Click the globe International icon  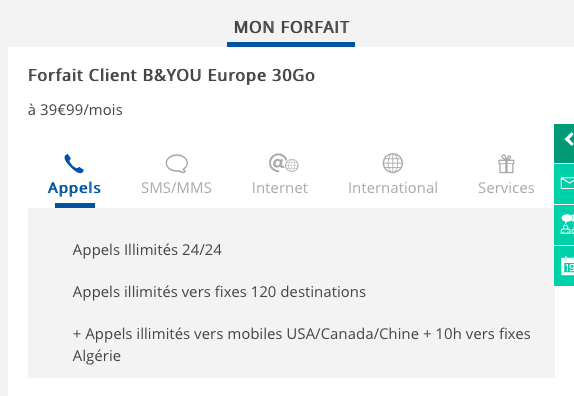coord(393,163)
